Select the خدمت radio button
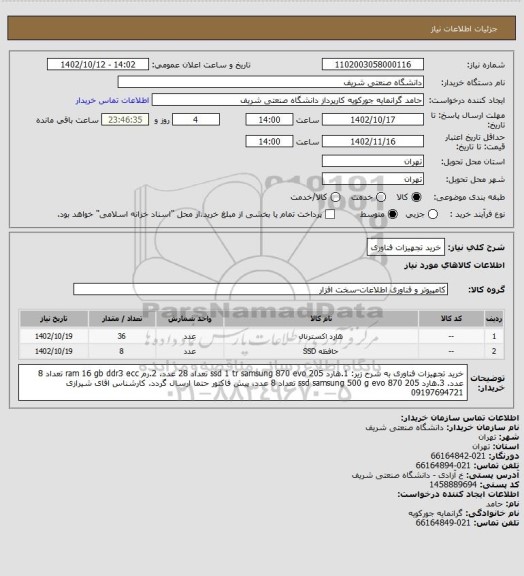The image size is (524, 576). coord(381,197)
